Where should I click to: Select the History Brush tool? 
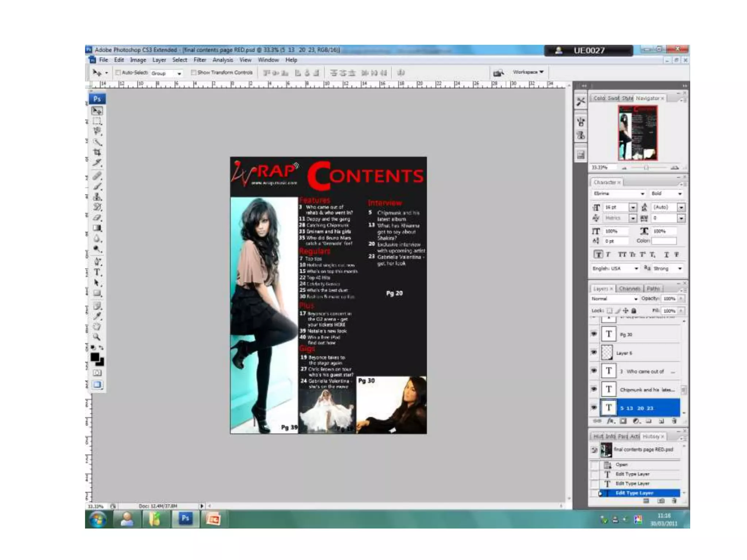pyautogui.click(x=97, y=207)
